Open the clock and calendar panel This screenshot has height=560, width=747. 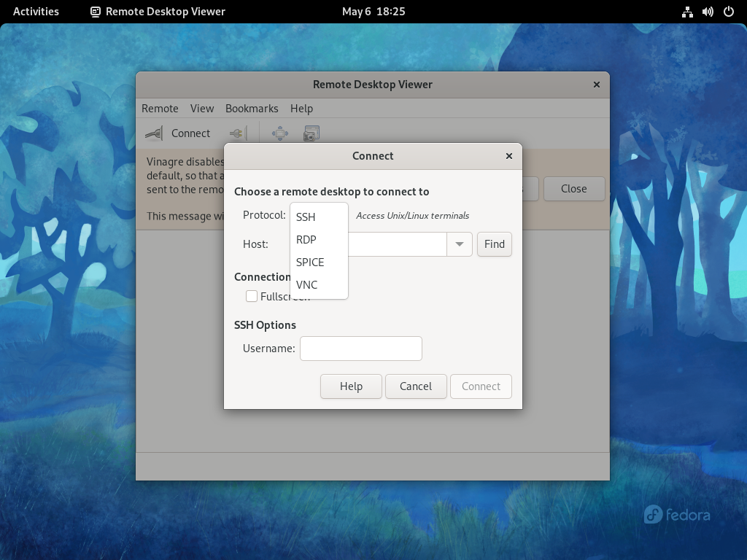(x=373, y=12)
